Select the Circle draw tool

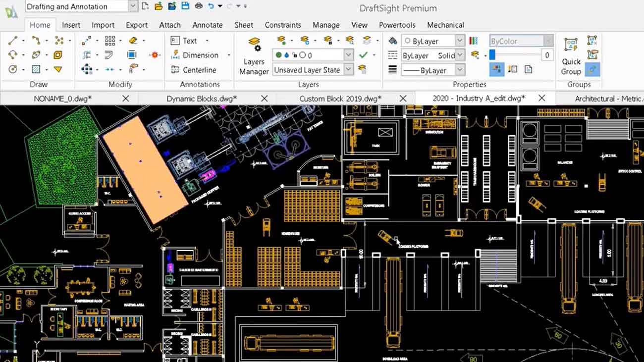pos(12,69)
